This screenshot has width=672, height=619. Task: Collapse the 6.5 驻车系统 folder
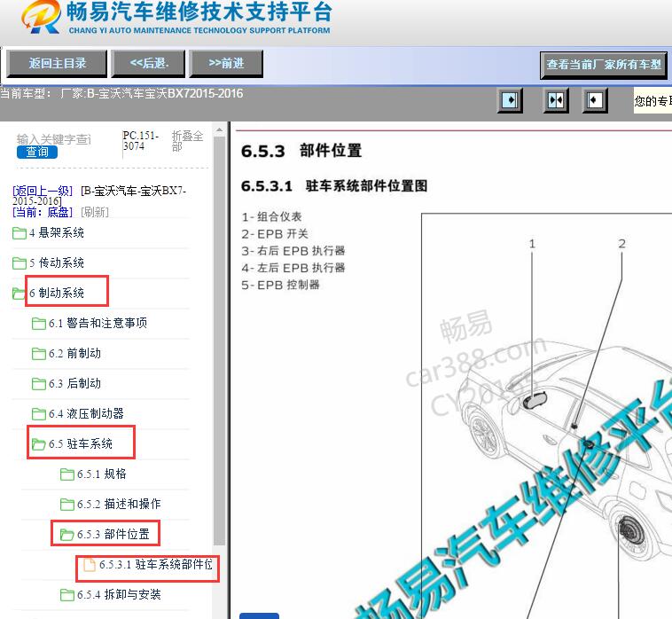click(81, 443)
